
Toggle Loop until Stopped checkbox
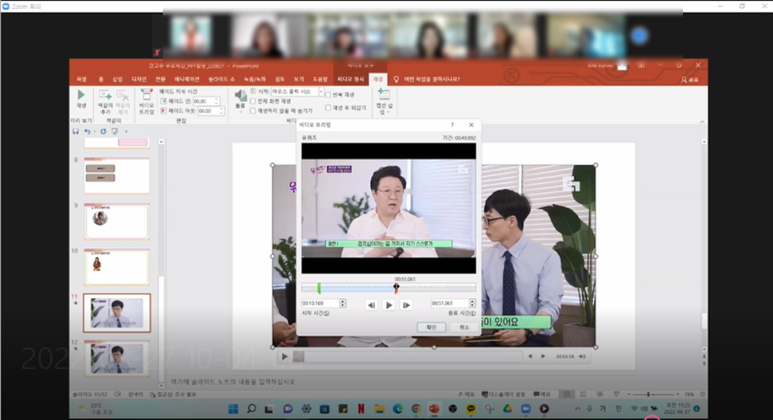(x=328, y=94)
